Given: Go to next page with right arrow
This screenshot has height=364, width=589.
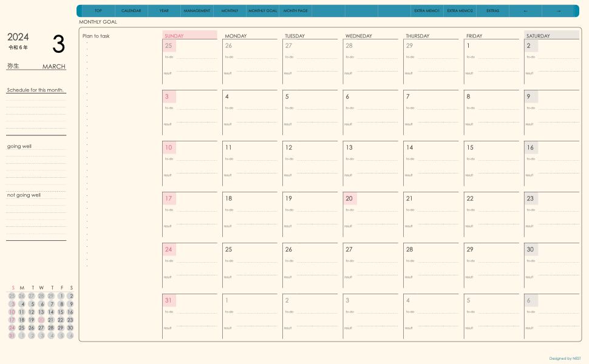Looking at the screenshot, I should pyautogui.click(x=559, y=11).
